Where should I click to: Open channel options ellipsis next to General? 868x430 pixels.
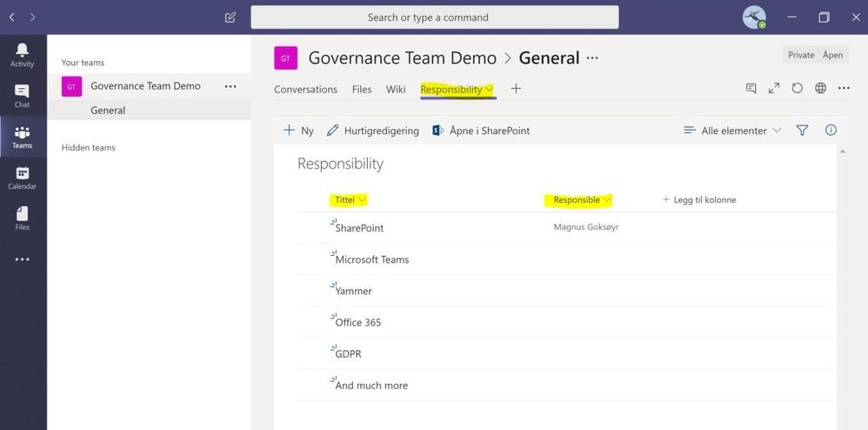pos(592,57)
